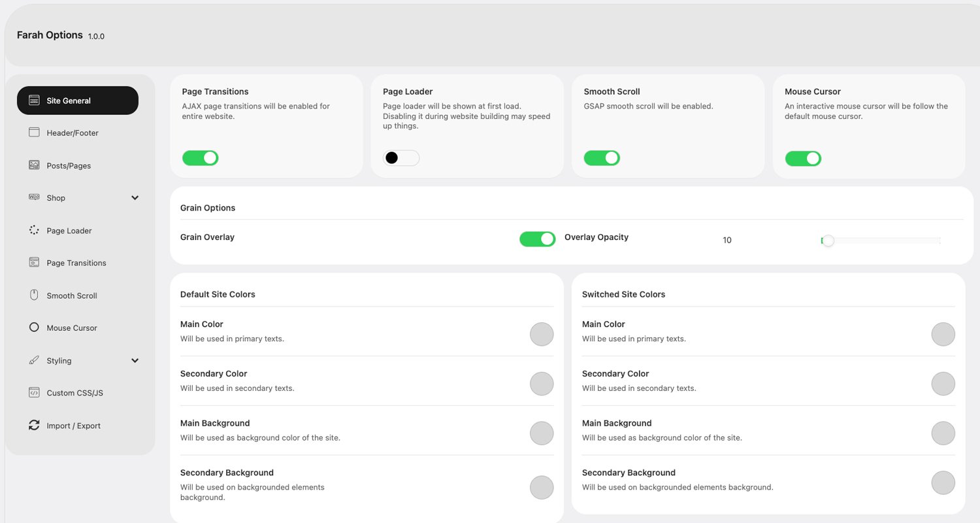Disable the Page Transitions toggle
Viewport: 980px width, 523px height.
click(x=200, y=158)
